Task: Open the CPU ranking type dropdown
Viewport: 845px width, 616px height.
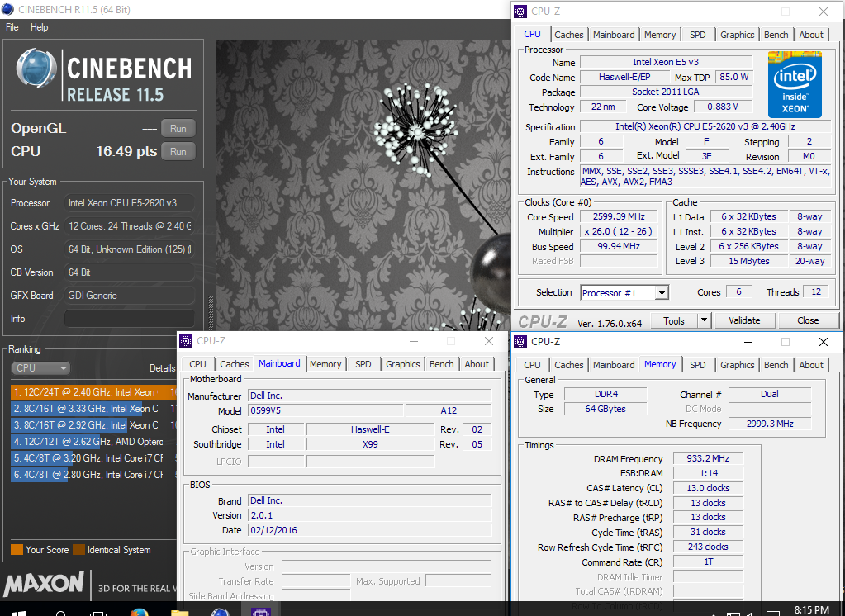Action: (x=40, y=368)
